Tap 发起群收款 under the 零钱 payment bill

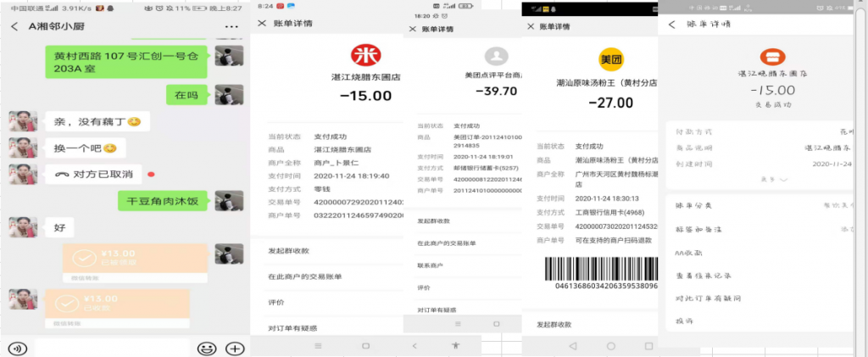pos(289,251)
